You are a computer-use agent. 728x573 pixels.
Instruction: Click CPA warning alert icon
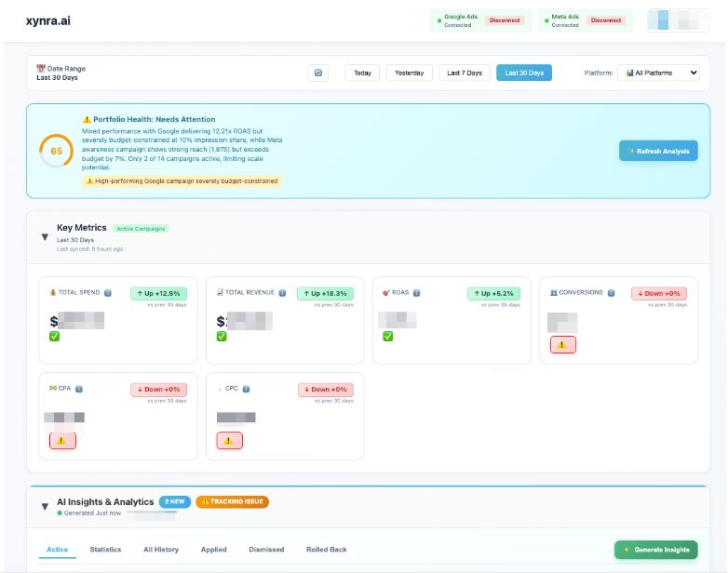coord(62,441)
